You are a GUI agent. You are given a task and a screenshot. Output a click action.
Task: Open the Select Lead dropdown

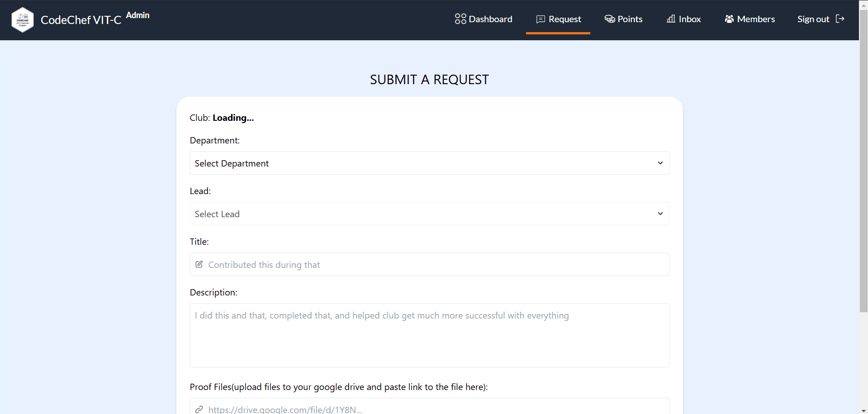tap(429, 214)
